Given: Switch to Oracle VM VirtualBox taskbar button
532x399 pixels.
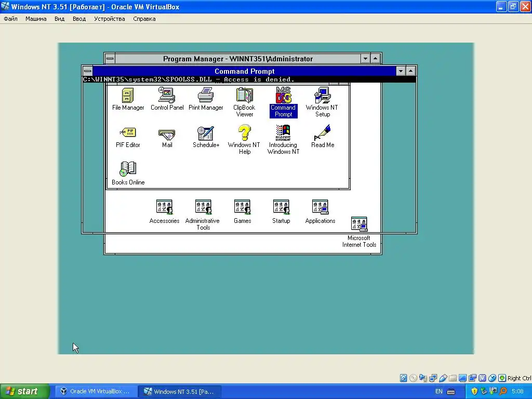Looking at the screenshot, I should (x=96, y=391).
